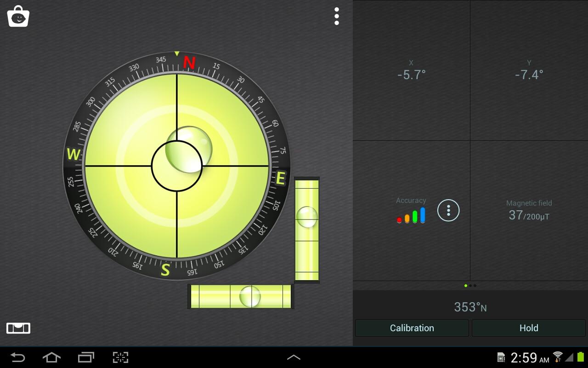This screenshot has height=368, width=588.
Task: Tap the level mode icon bottom-left
Action: (x=18, y=328)
